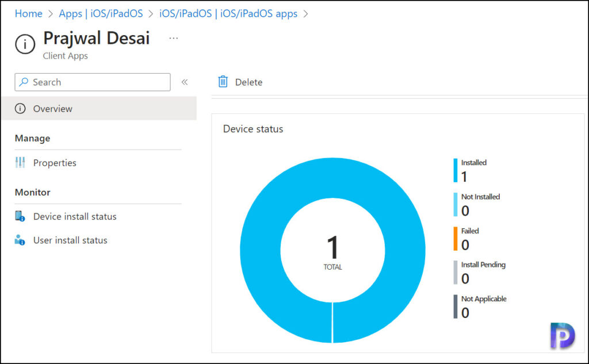The image size is (589, 364).
Task: Click the Manage section header
Action: tap(32, 138)
